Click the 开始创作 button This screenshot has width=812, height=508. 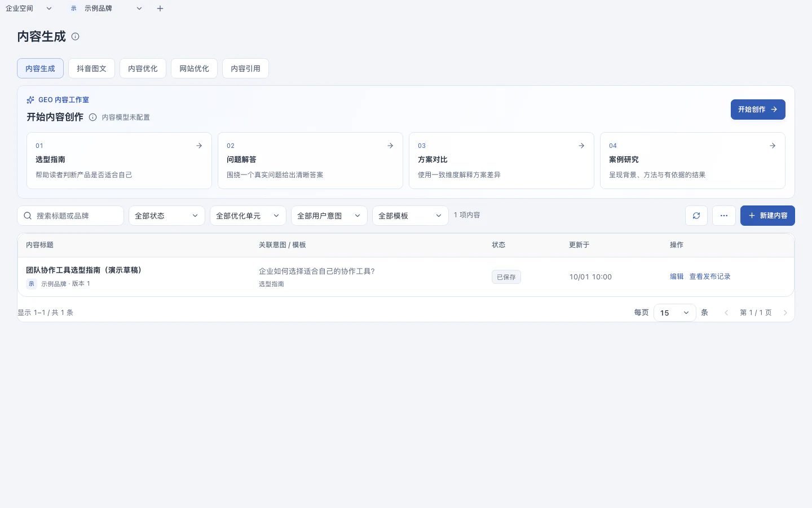click(758, 110)
